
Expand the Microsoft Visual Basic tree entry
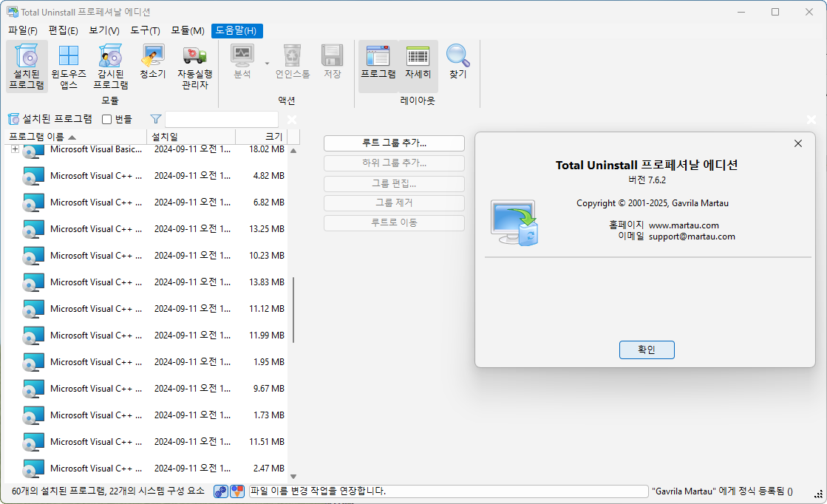tap(15, 149)
